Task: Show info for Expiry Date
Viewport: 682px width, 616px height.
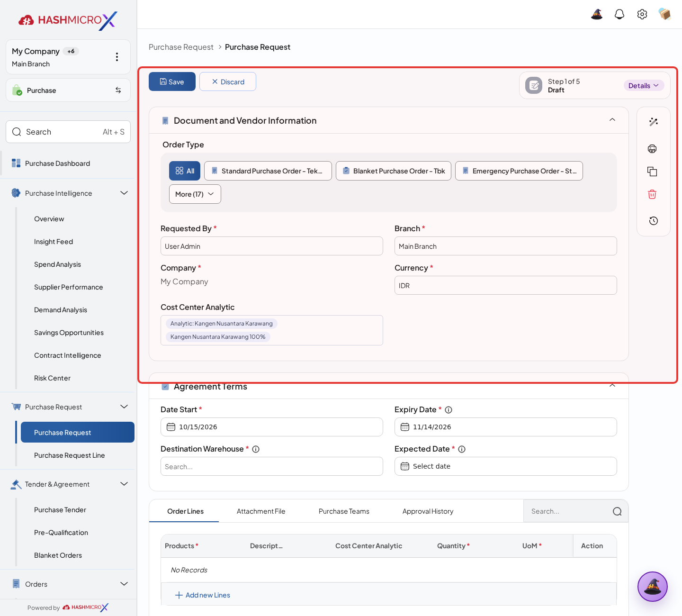Action: pyautogui.click(x=449, y=410)
